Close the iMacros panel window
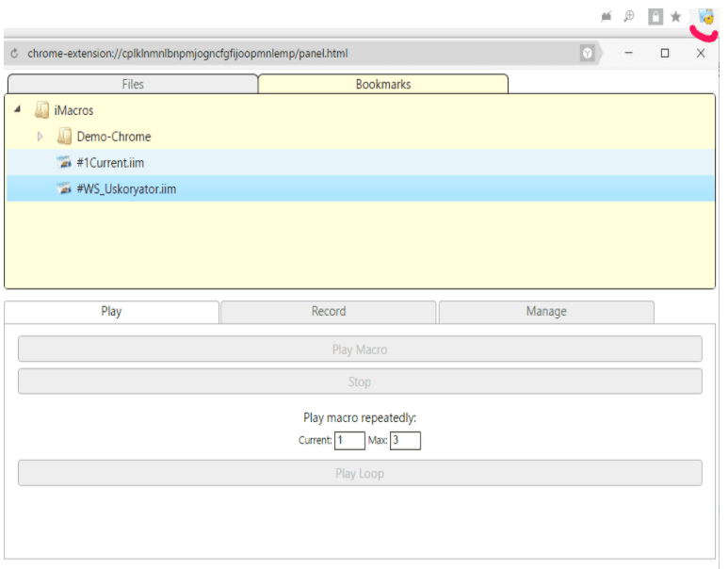 tap(701, 53)
